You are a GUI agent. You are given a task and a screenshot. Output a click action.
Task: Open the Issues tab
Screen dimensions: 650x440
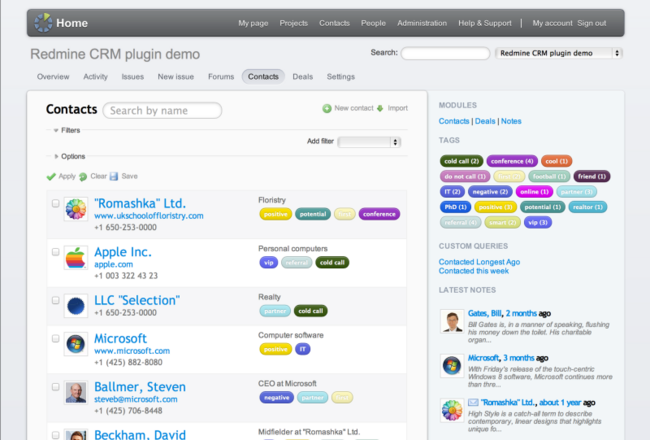[132, 76]
